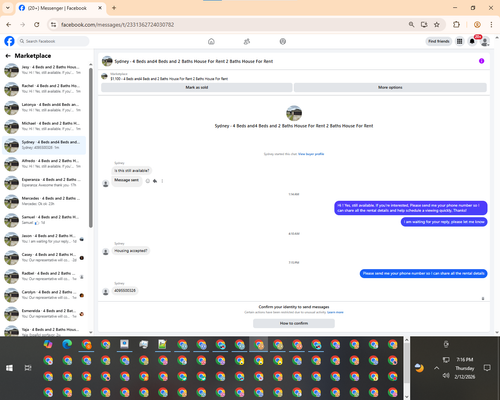The image size is (500, 400).
Task: Open the View buyer profile link
Action: [311, 154]
